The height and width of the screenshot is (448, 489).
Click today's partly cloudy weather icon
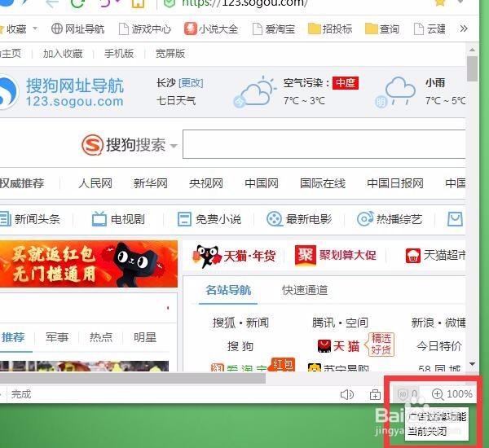pyautogui.click(x=254, y=91)
